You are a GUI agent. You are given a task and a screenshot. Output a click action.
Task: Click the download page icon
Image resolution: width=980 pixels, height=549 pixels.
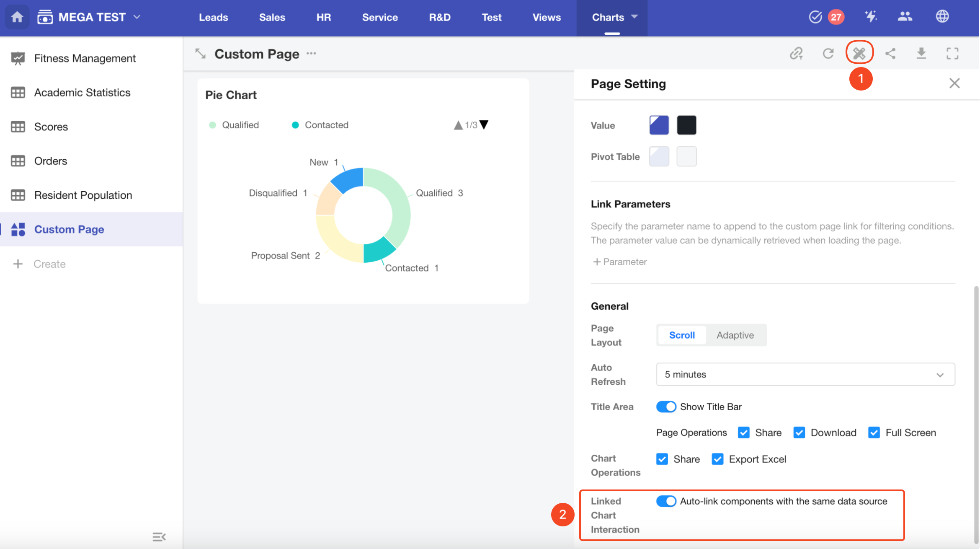(921, 53)
